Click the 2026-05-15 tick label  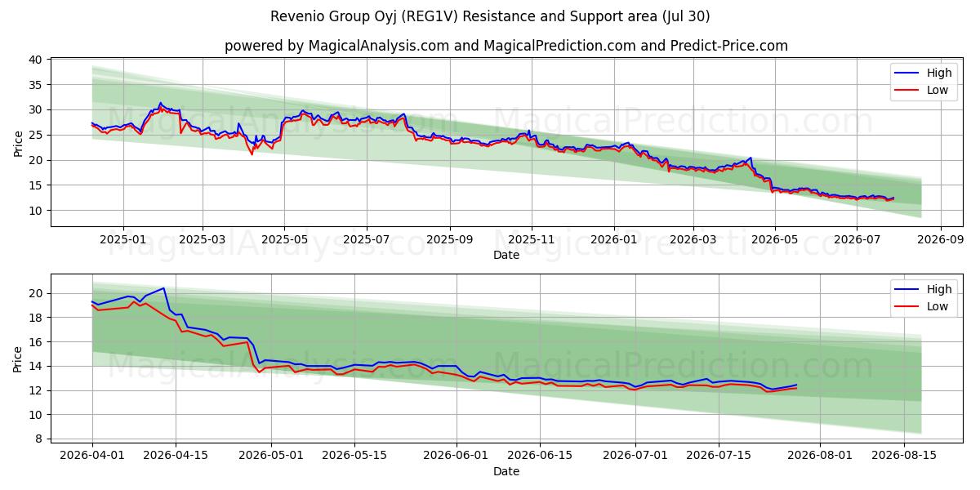coord(354,457)
